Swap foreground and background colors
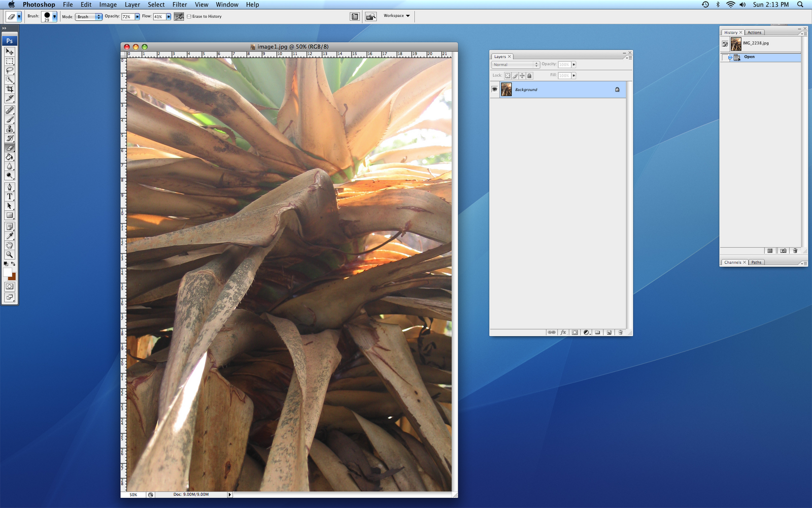Viewport: 812px width, 508px height. (13, 264)
